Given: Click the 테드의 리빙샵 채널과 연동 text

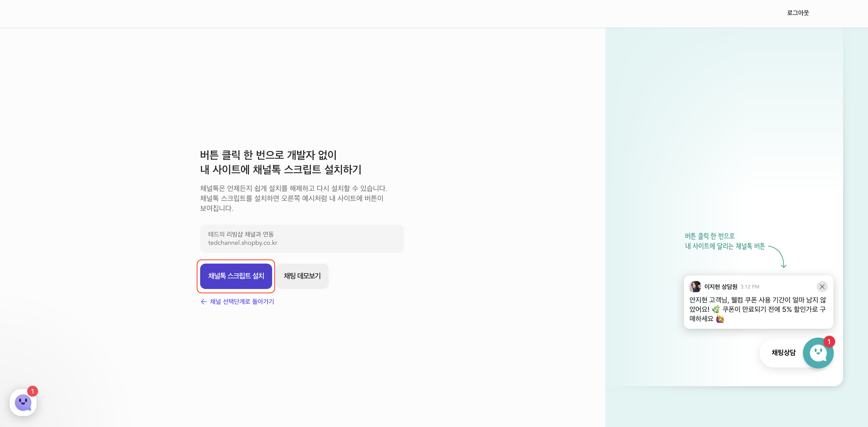Looking at the screenshot, I should [x=241, y=234].
